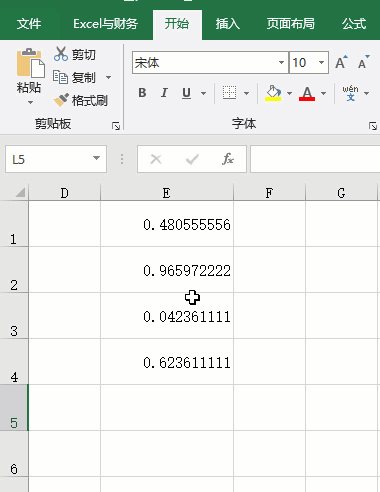The image size is (380, 492).
Task: Toggle bold formatting
Action: pos(142,93)
